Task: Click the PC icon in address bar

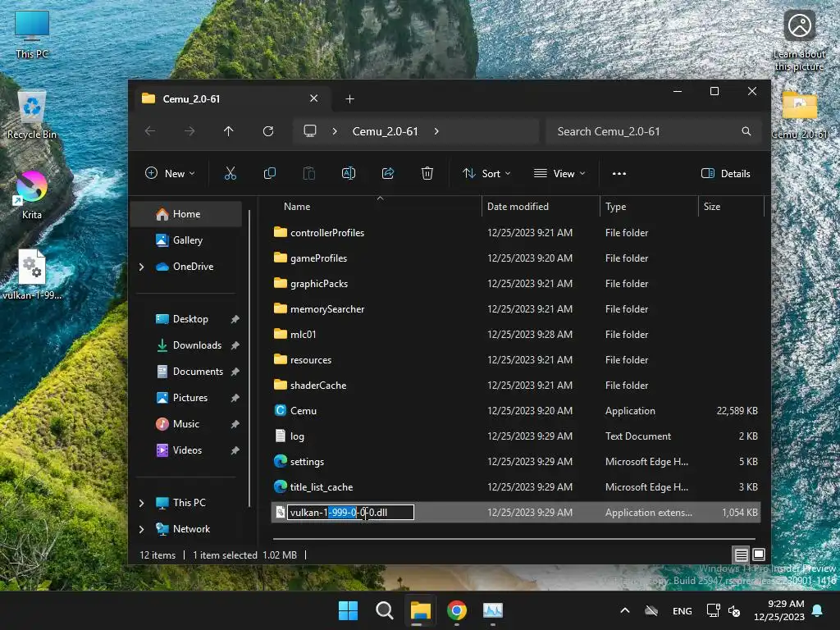Action: (x=309, y=131)
